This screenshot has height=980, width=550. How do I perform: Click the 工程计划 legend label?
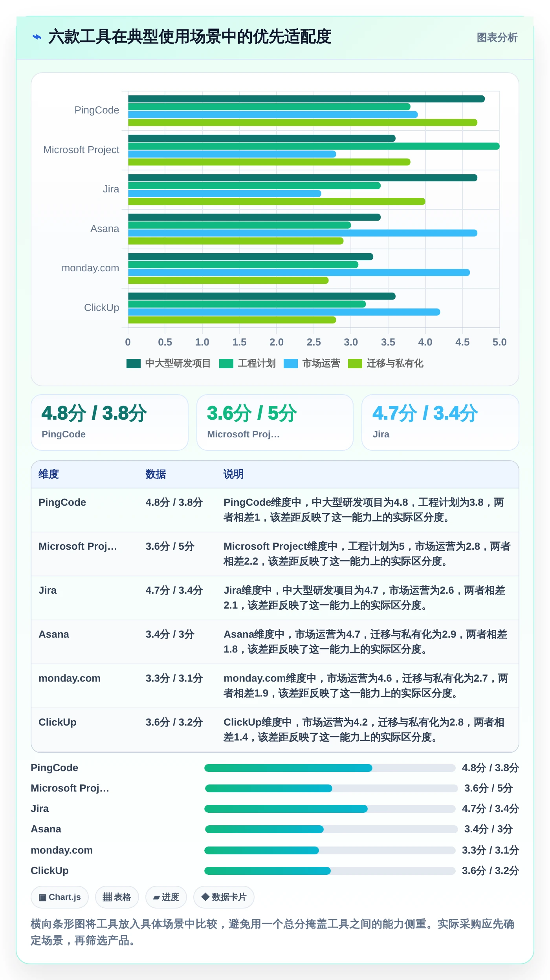tap(257, 364)
